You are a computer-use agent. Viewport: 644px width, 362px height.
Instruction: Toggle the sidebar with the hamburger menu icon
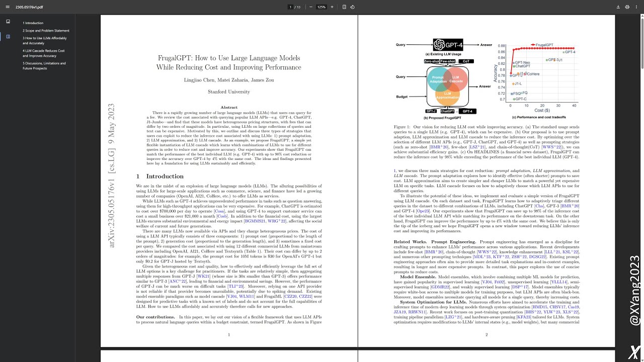click(8, 7)
